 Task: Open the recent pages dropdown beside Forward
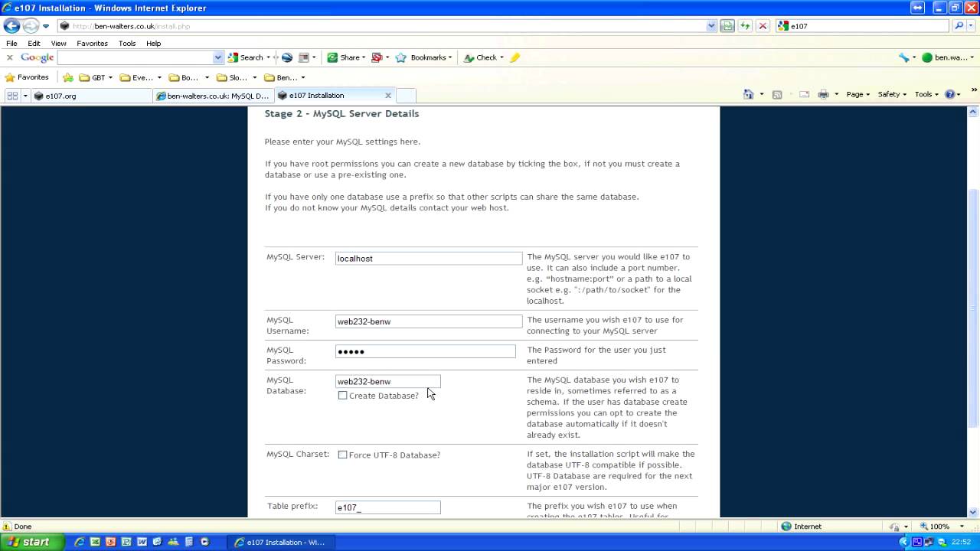pyautogui.click(x=46, y=26)
